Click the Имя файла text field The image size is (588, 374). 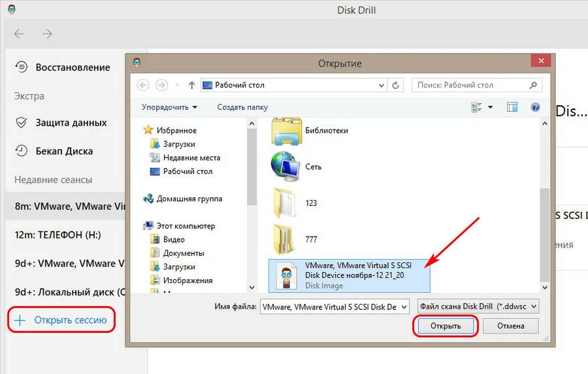tap(330, 307)
